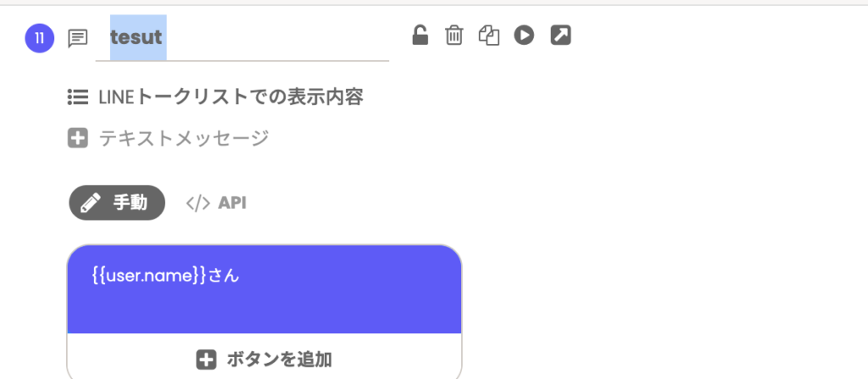This screenshot has width=868, height=379.
Task: Expand LINEトークリストでの表示内容 section
Action: pyautogui.click(x=231, y=98)
